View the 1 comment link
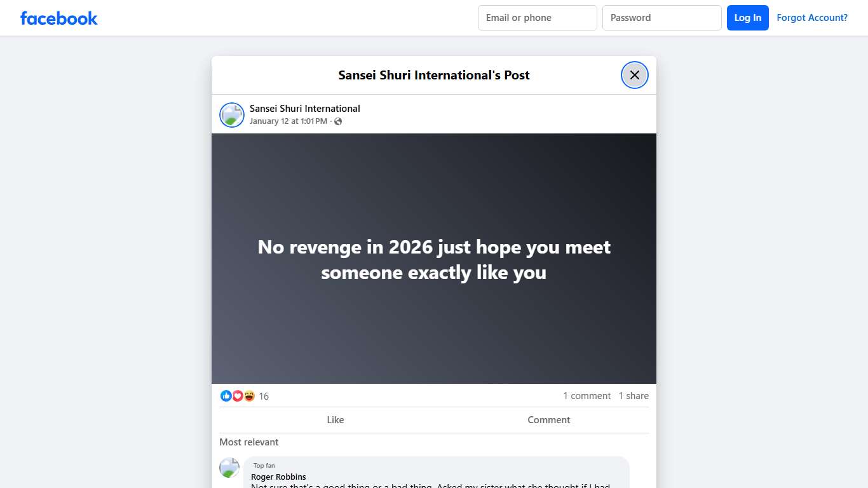Image resolution: width=868 pixels, height=488 pixels. 587,395
